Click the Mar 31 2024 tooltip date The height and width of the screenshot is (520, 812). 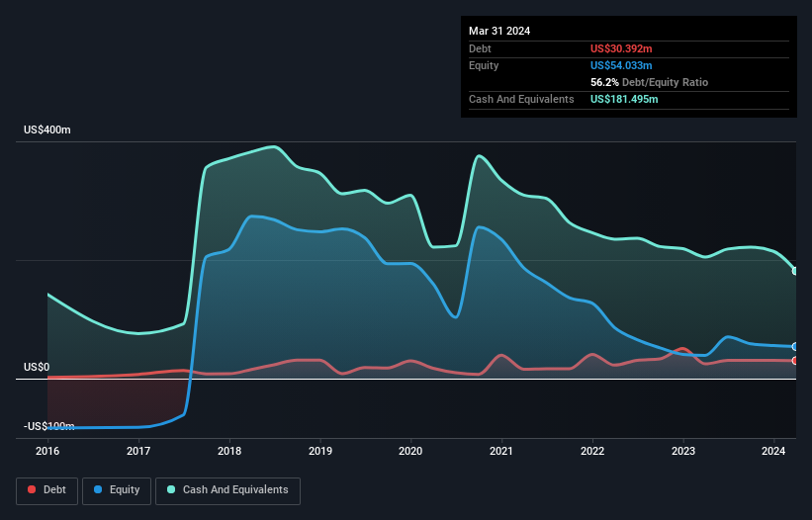[x=499, y=31]
